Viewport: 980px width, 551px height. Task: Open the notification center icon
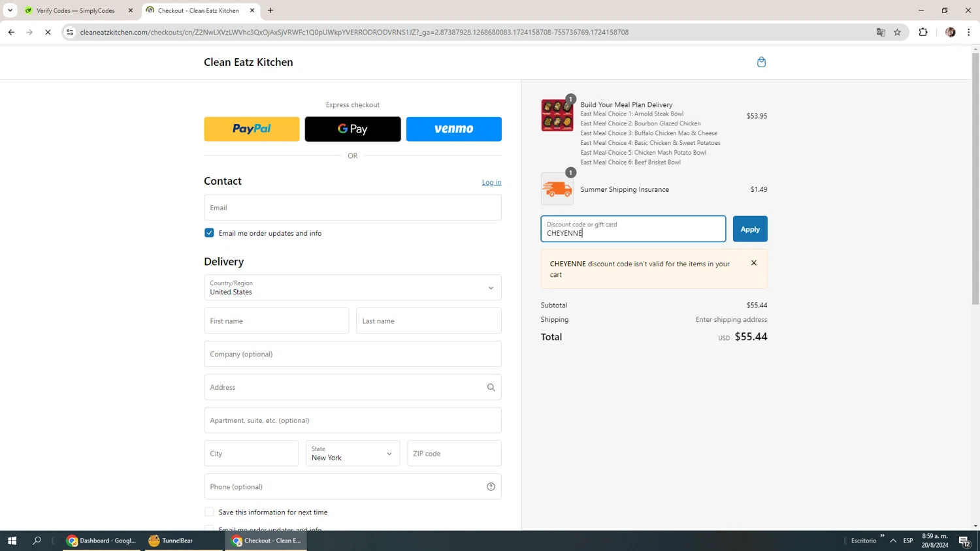pos(964,541)
